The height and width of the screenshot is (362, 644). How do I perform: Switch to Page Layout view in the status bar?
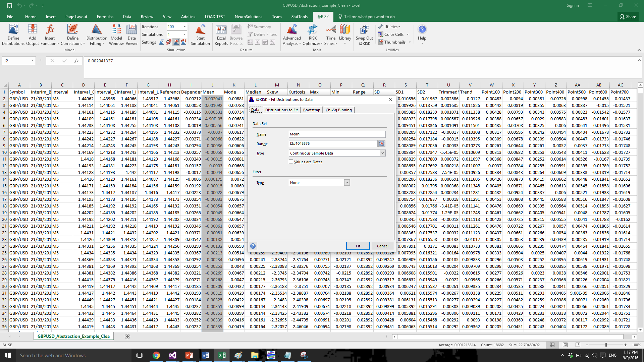(565, 345)
